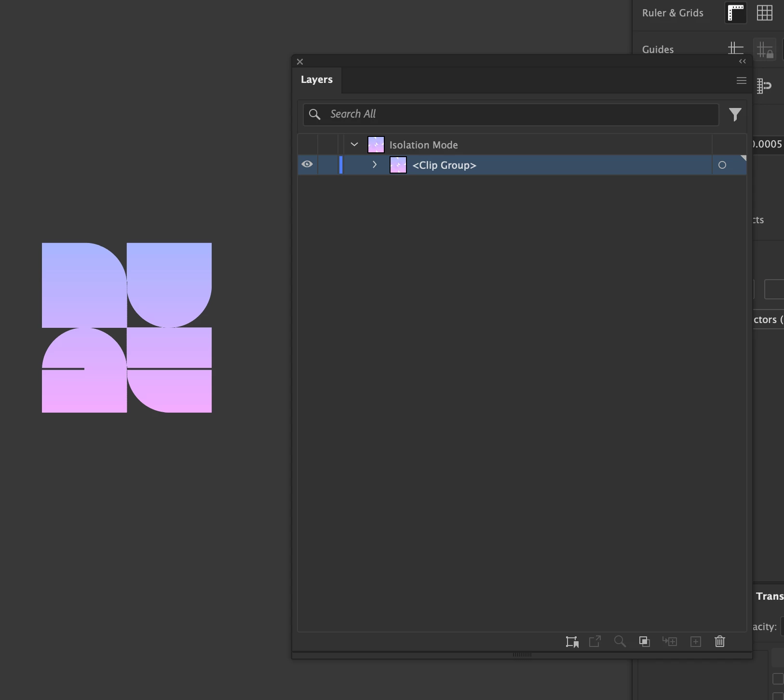
Task: Click the Isolation Mode thumbnail
Action: pos(376,145)
